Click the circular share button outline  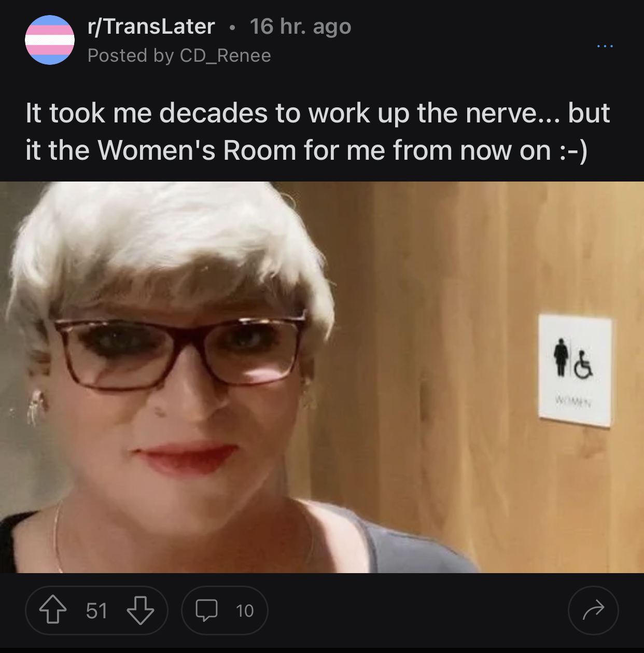[x=593, y=610]
